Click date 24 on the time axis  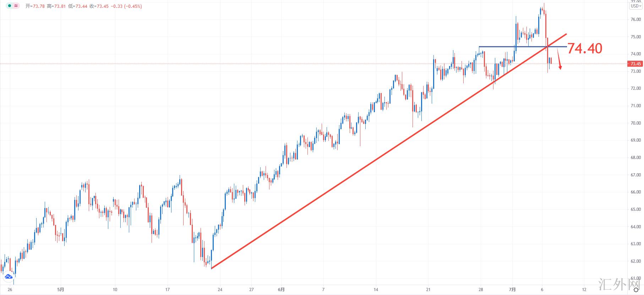(220, 290)
